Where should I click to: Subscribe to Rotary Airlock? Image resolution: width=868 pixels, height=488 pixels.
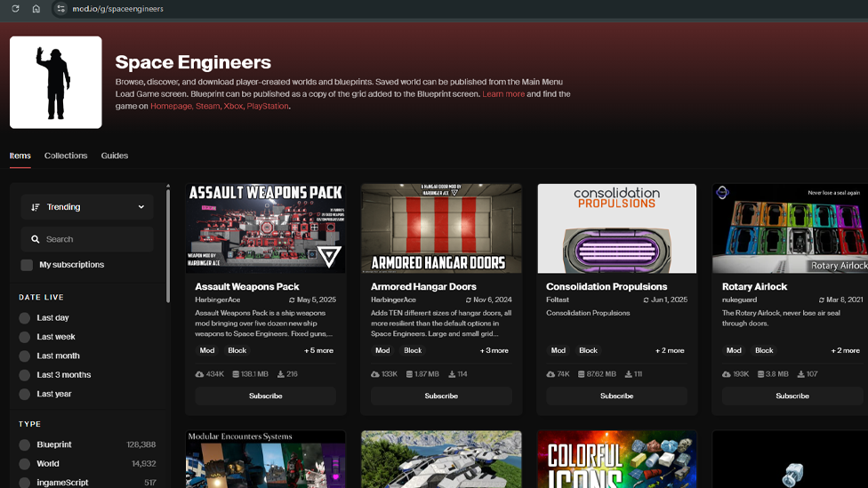[792, 396]
